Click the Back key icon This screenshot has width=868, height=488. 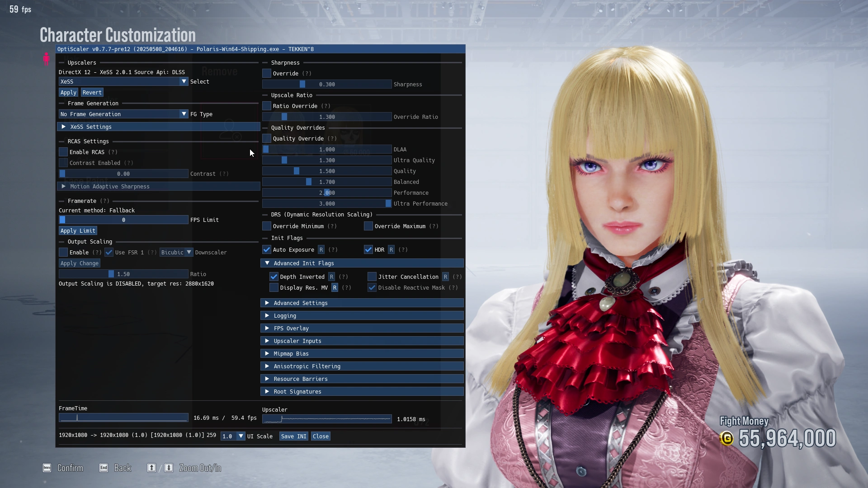[104, 468]
